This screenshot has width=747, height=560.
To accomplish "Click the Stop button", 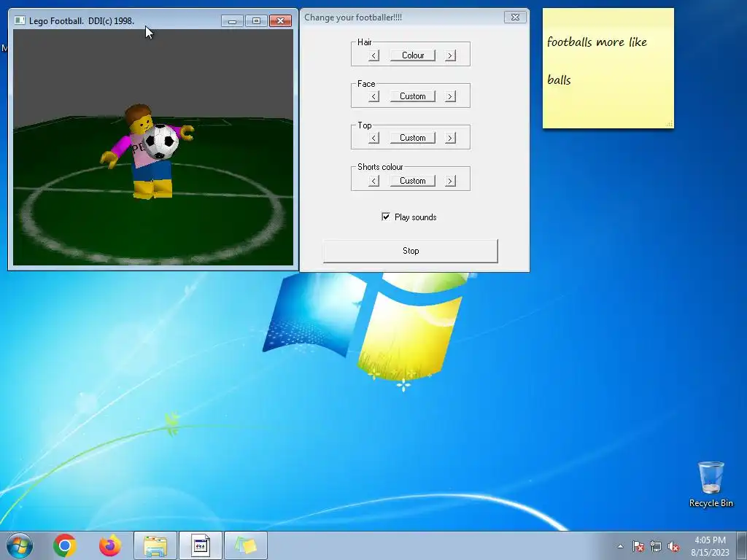I will point(411,251).
